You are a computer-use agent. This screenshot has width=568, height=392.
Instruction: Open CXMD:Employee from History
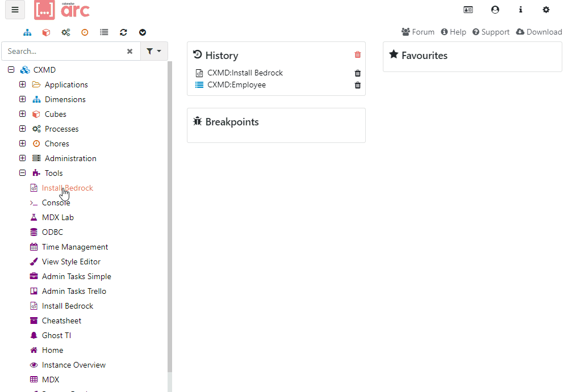pos(236,85)
